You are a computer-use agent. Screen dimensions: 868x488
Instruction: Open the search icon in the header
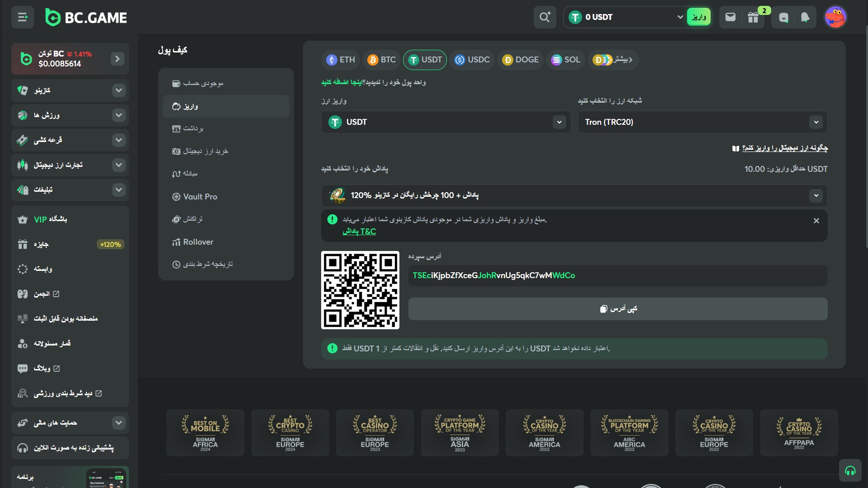pyautogui.click(x=545, y=17)
